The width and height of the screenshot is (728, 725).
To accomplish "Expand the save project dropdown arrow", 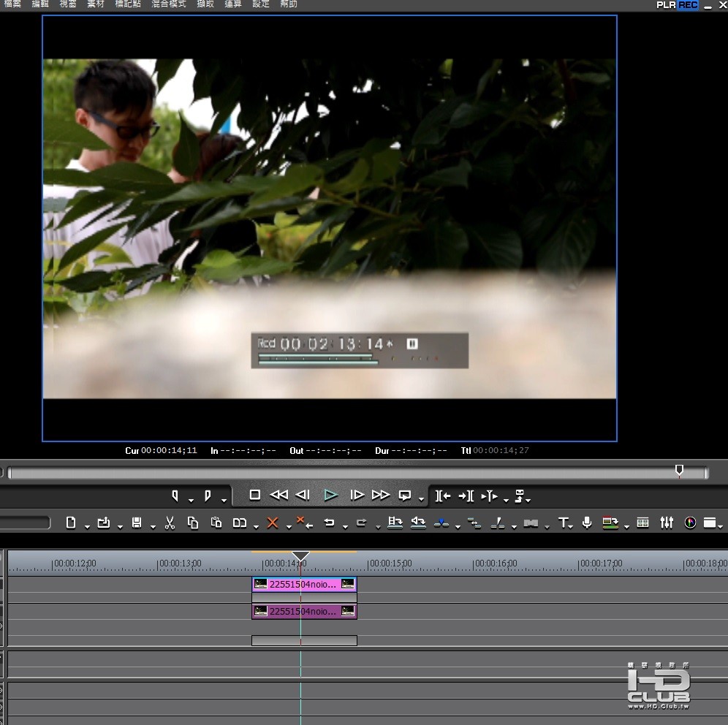I will pos(153,526).
